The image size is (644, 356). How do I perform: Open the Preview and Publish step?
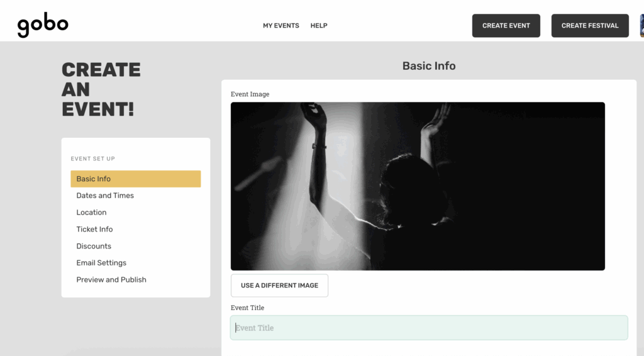coord(111,280)
